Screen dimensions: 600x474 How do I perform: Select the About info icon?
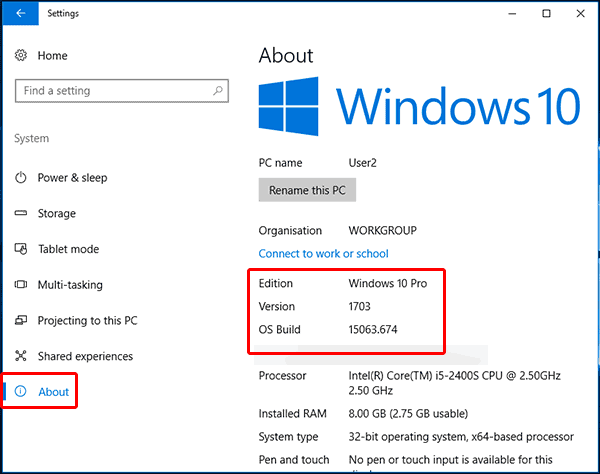coord(20,391)
